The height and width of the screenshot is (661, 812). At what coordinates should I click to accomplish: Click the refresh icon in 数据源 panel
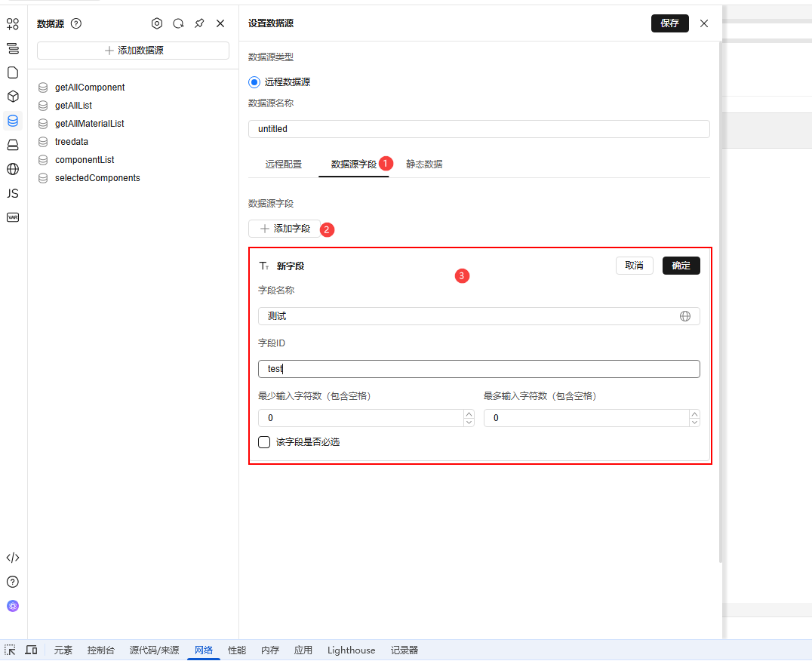click(x=178, y=23)
